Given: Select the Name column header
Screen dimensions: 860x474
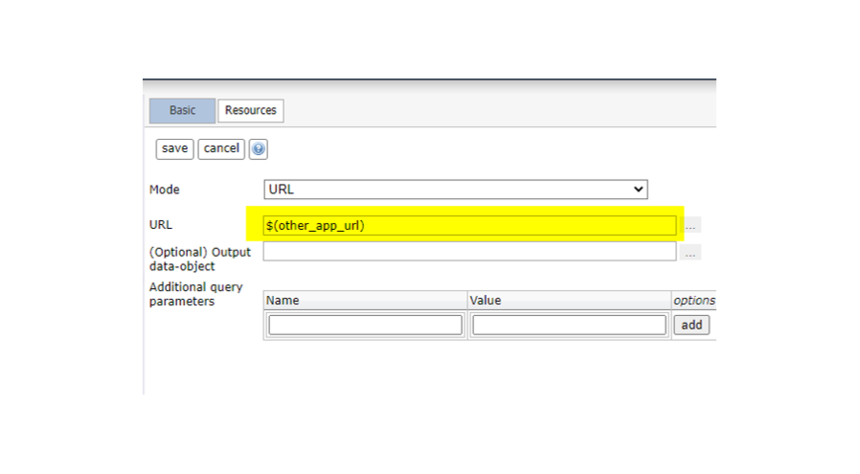Looking at the screenshot, I should (365, 300).
